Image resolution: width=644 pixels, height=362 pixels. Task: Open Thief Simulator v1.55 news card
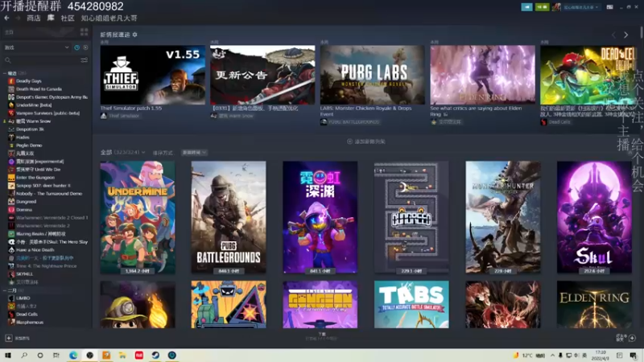[x=153, y=75]
